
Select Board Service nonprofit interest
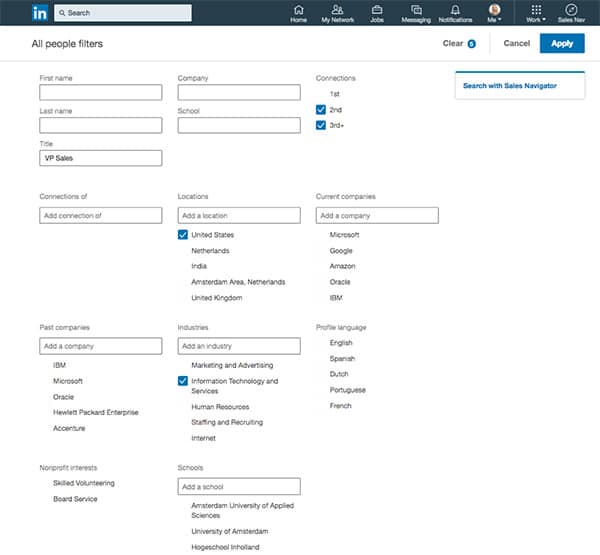[x=75, y=499]
